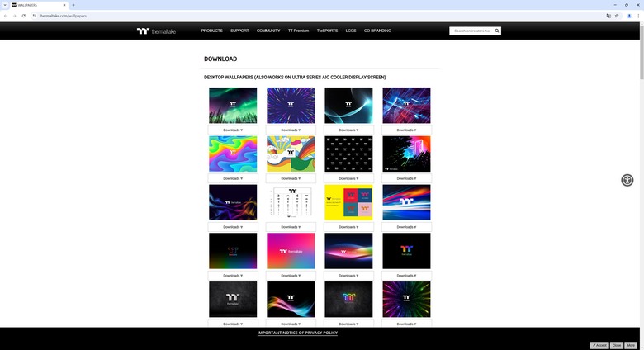Viewport: 644px width, 350px height.
Task: Expand Downloads under rainbow swirl wallpaper
Action: (233, 178)
